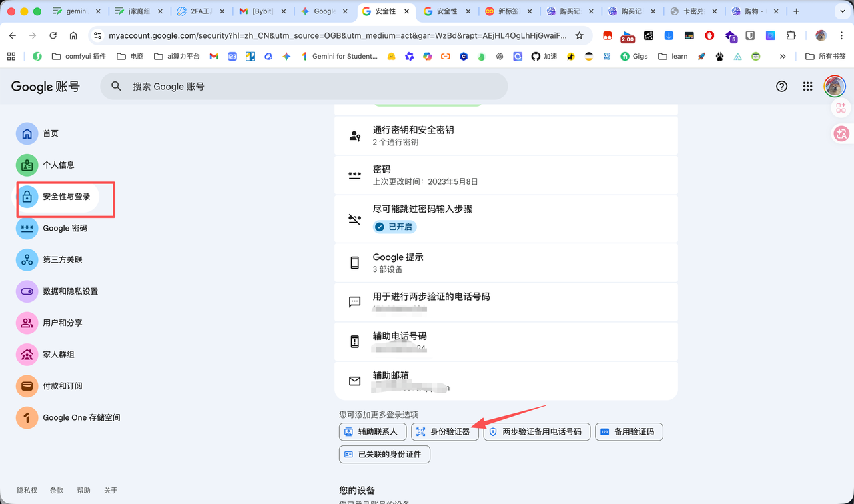
Task: Select 个人信息 in the sidebar
Action: 58,165
